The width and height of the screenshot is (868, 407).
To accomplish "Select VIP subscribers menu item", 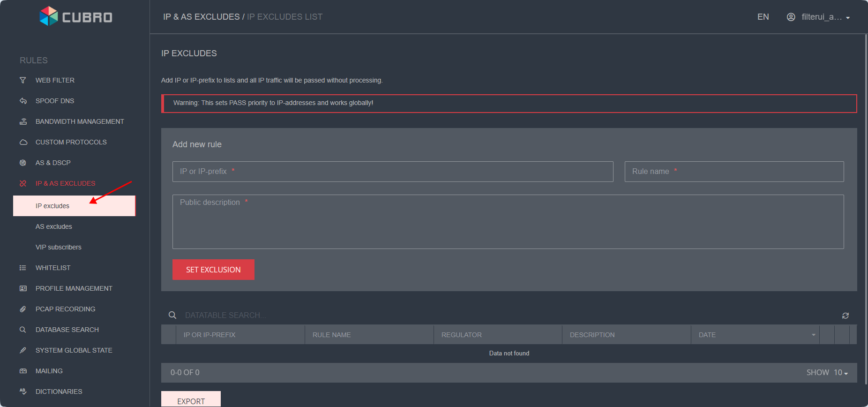I will (x=59, y=247).
